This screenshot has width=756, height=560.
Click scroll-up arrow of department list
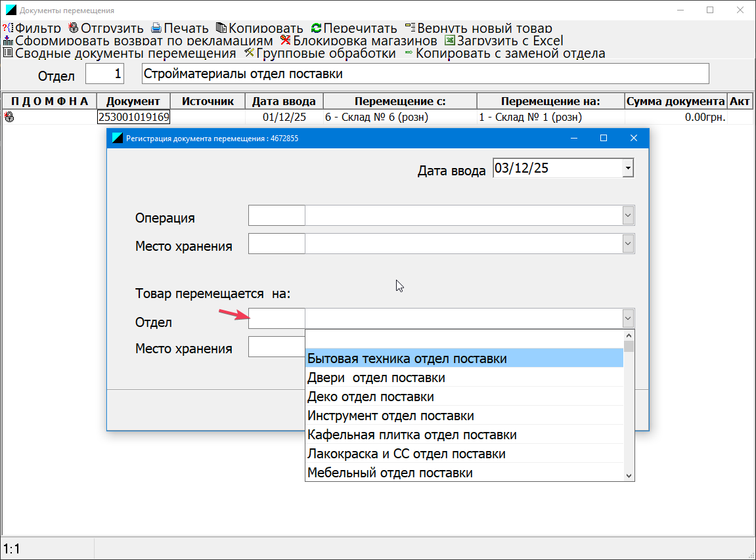(x=629, y=335)
